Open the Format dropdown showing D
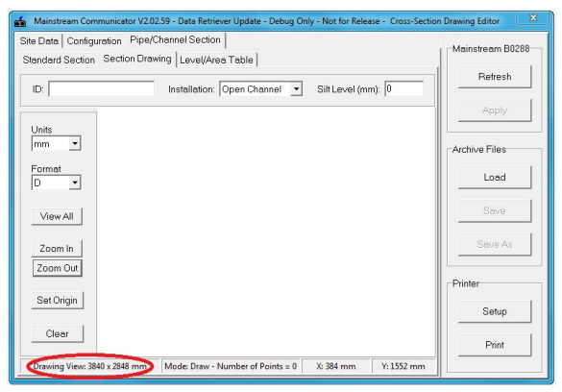Image resolution: width=562 pixels, height=392 pixels. tap(57, 183)
